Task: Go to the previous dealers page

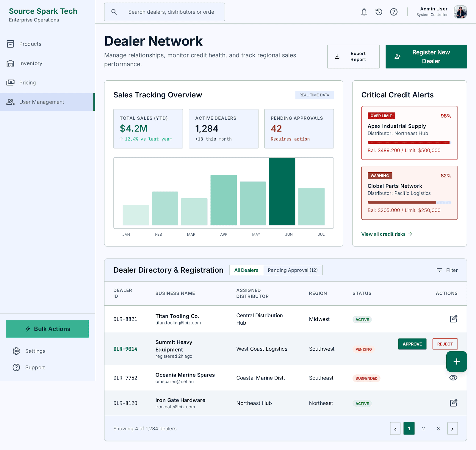Action: coord(395,429)
